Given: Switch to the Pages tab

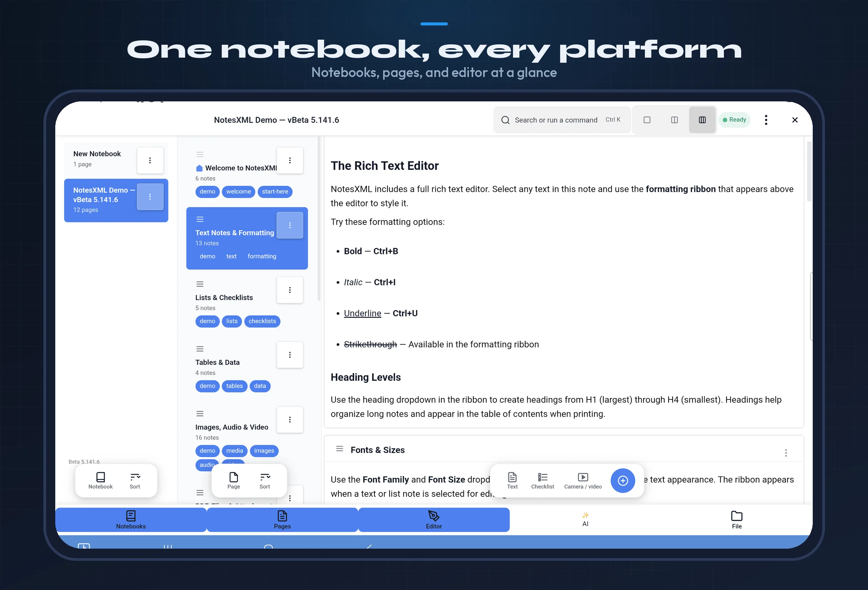Looking at the screenshot, I should click(282, 520).
